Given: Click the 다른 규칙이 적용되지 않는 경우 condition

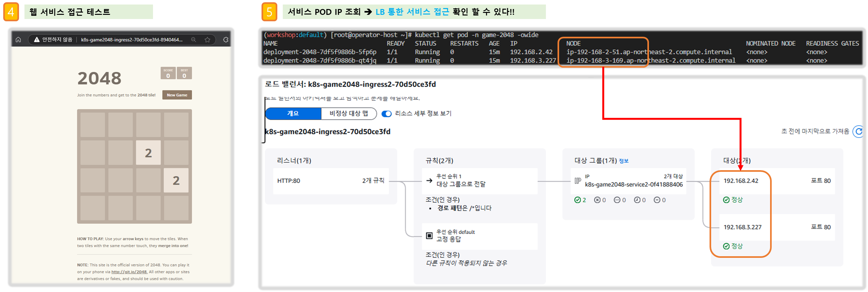Looking at the screenshot, I should click(x=466, y=263).
